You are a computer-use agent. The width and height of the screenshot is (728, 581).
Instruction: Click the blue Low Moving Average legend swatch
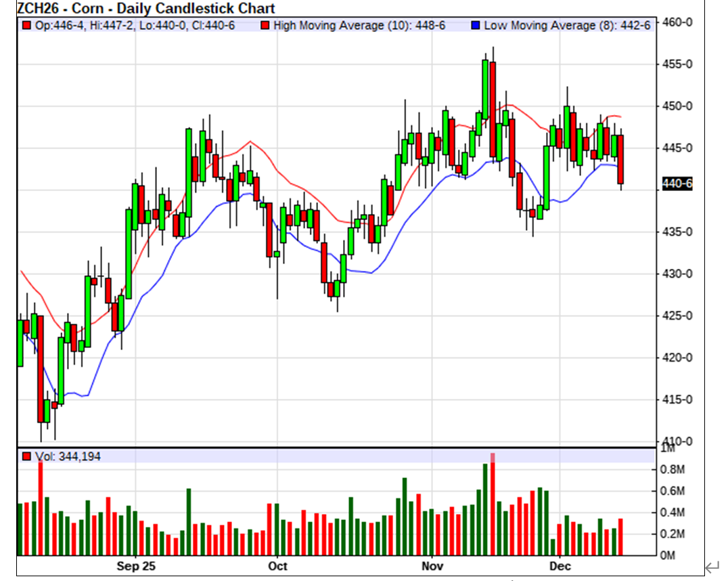[475, 25]
